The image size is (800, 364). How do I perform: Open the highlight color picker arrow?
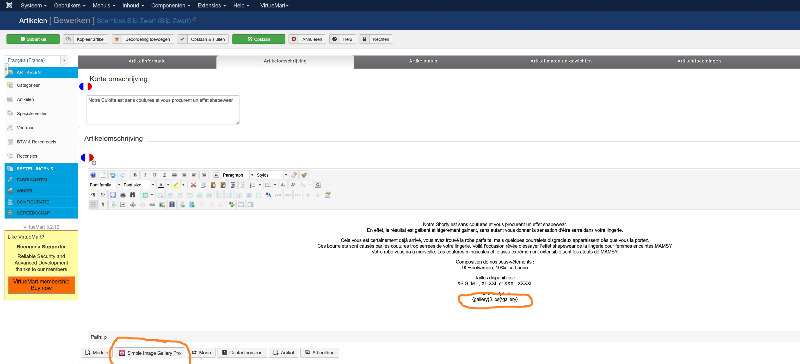pyautogui.click(x=183, y=185)
